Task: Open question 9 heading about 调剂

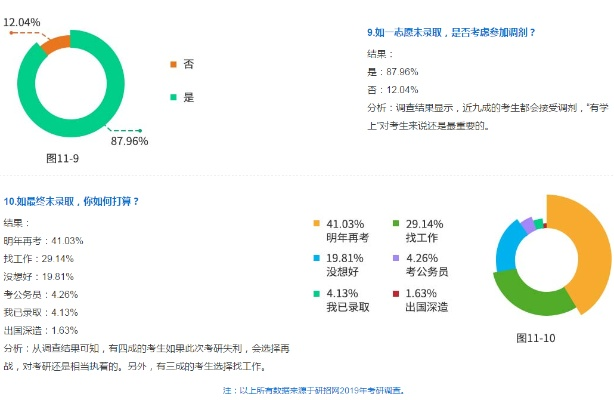Action: (x=451, y=33)
